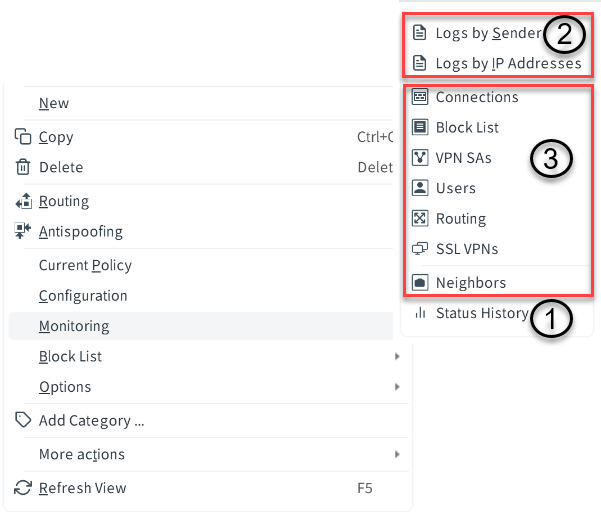Click the Delete trash can icon
Image resolution: width=601 pixels, height=512 pixels.
tap(23, 167)
